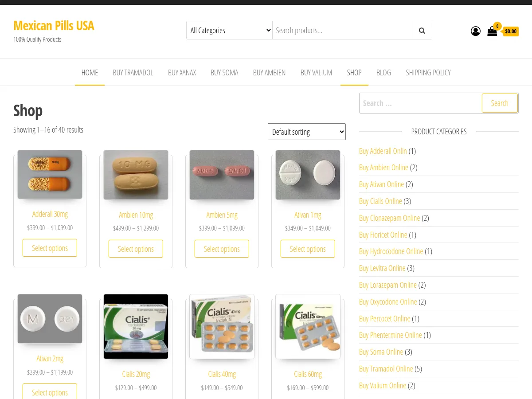Click the cart item count badge

point(497,26)
